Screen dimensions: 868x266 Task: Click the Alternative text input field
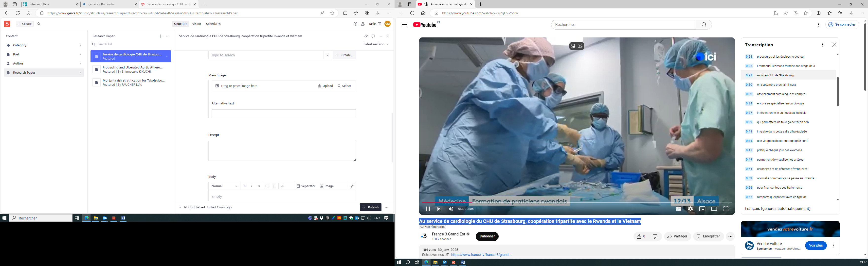(284, 114)
